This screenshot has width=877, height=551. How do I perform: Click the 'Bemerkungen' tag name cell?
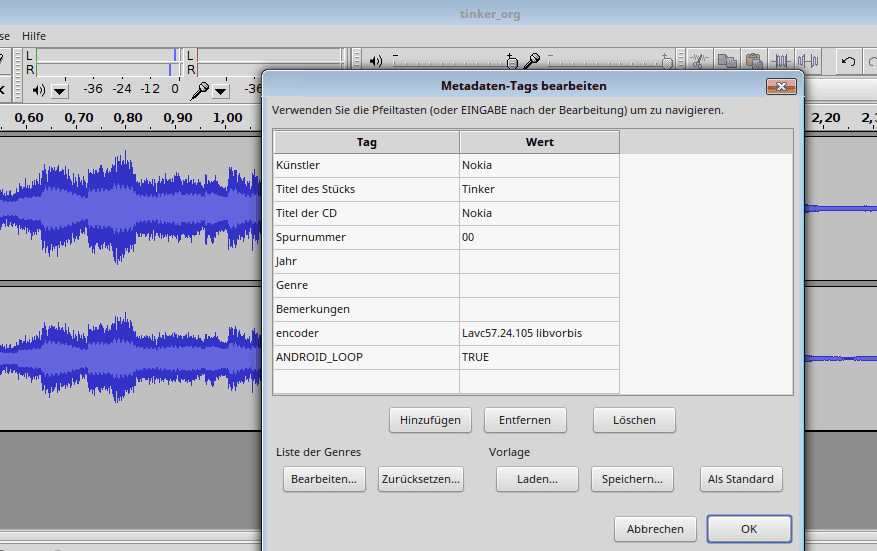(x=366, y=310)
